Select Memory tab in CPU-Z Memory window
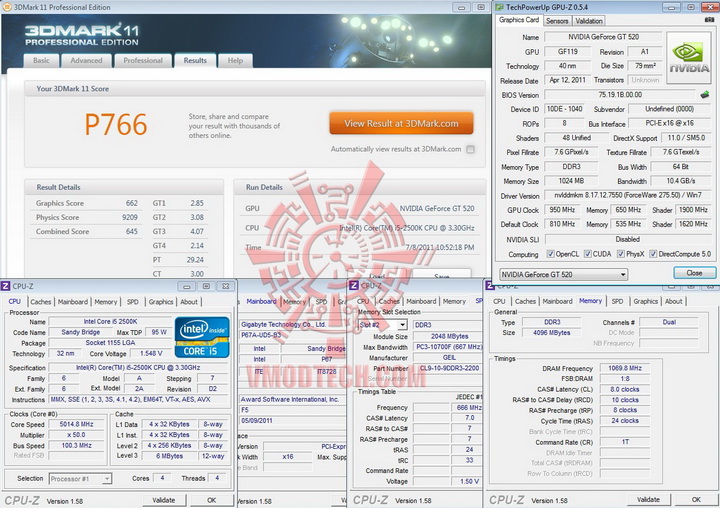 tap(590, 301)
